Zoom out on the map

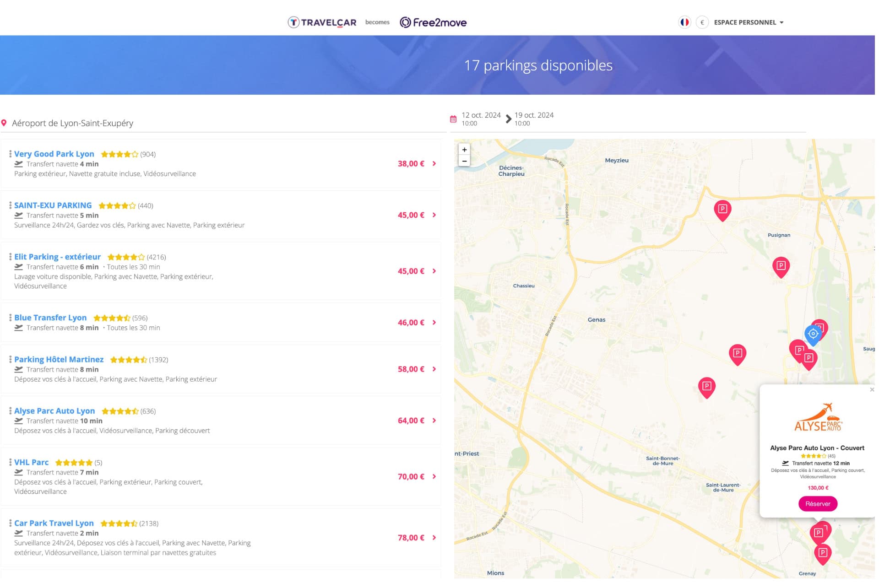(x=464, y=161)
